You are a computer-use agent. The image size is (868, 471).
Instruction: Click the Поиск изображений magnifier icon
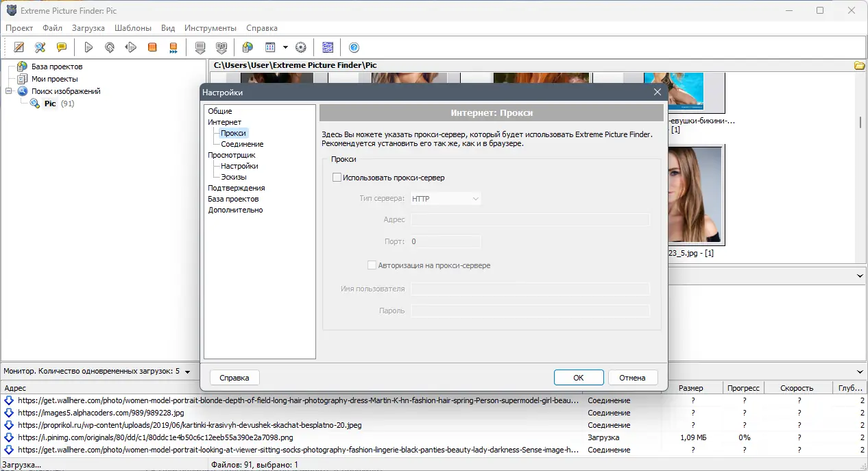pos(23,91)
